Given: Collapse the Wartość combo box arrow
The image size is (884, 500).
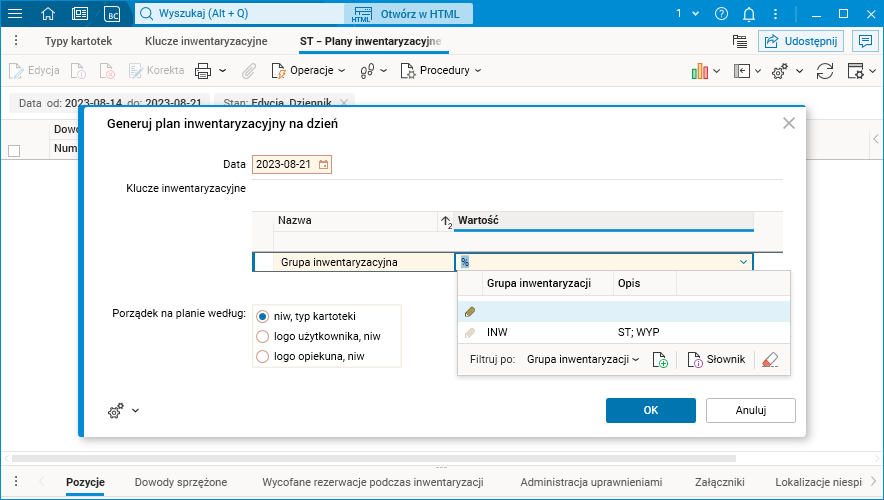Looking at the screenshot, I should [x=744, y=262].
